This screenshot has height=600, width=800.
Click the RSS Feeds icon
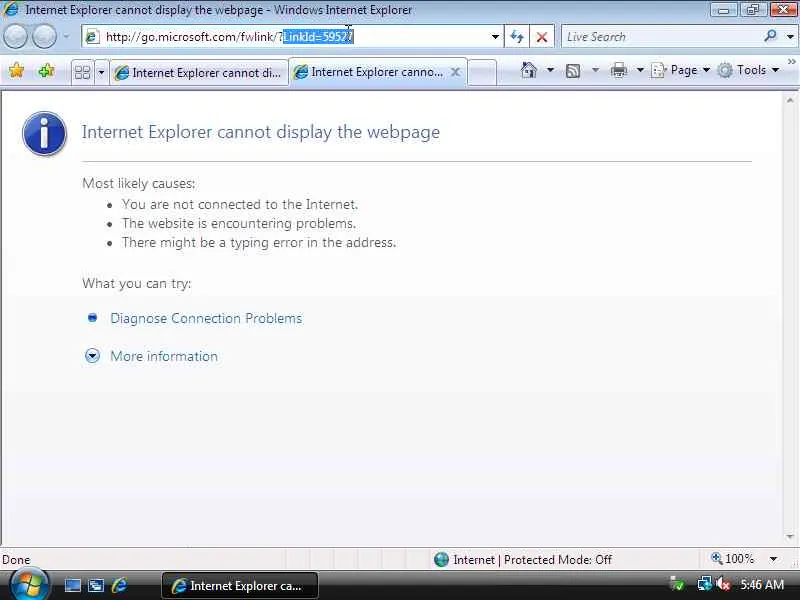click(573, 70)
